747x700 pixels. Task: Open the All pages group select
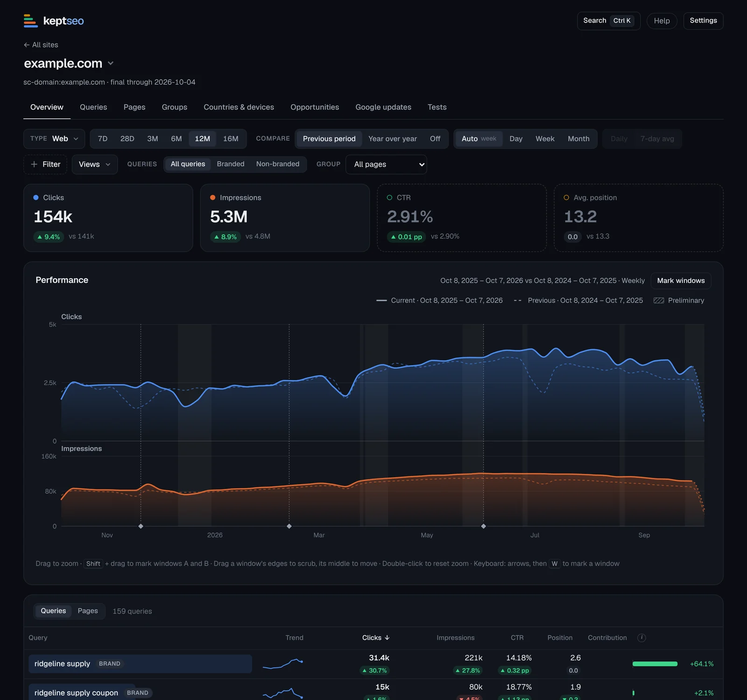click(386, 164)
